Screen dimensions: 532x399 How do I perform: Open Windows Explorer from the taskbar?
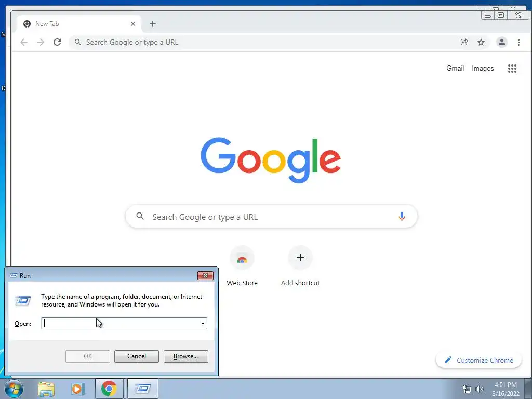coord(46,389)
